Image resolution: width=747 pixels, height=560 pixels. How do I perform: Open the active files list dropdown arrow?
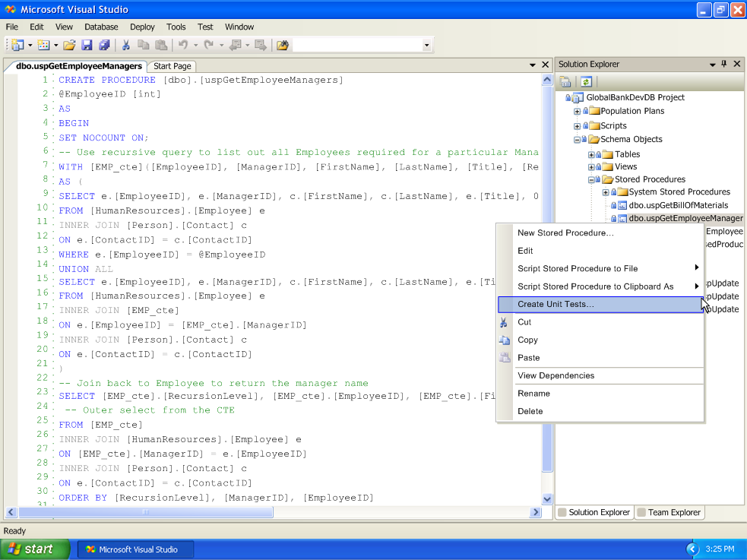[x=533, y=65]
